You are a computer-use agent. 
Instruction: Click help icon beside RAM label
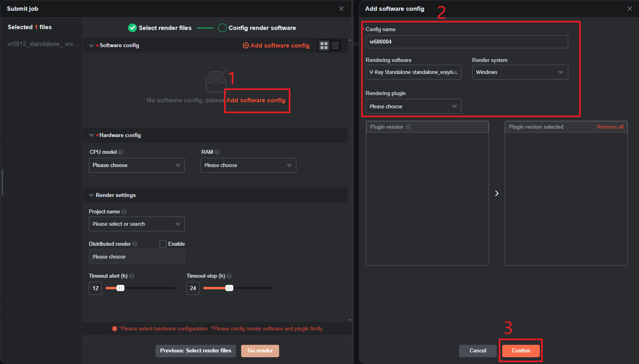coord(217,152)
